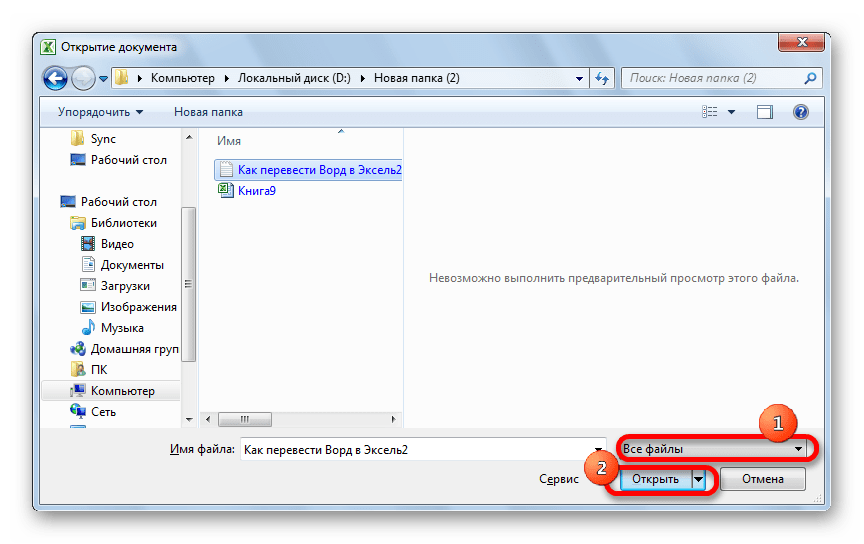Open recent locations dropdown beside navigation arrows

tap(103, 79)
